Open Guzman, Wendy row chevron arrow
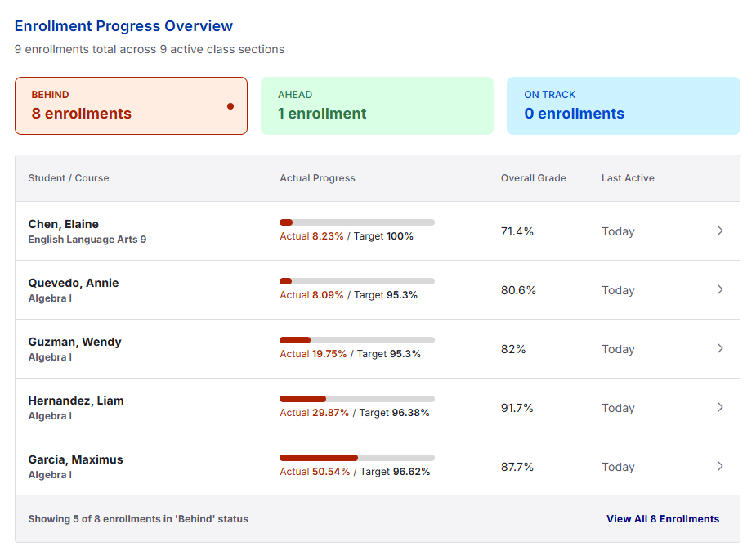The width and height of the screenshot is (756, 551). [x=720, y=348]
